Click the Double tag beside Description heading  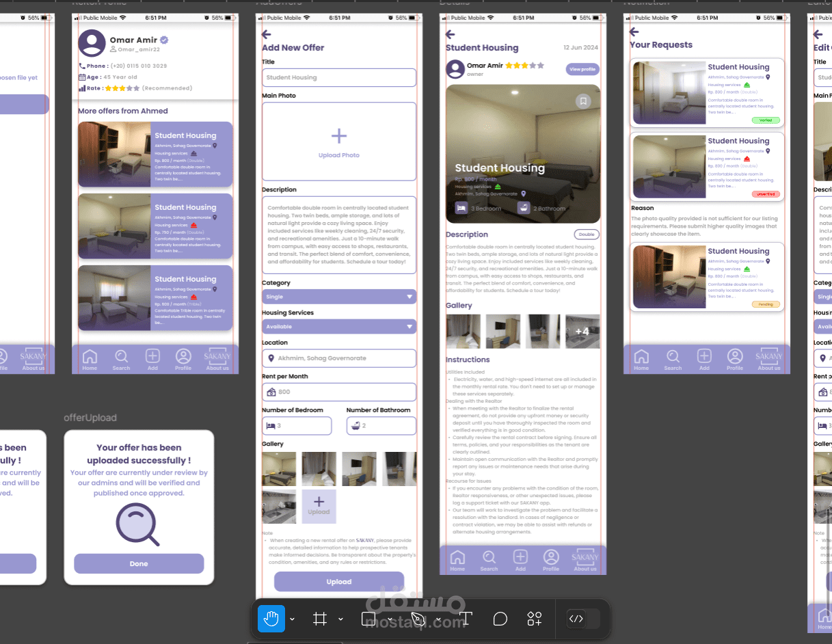point(587,234)
